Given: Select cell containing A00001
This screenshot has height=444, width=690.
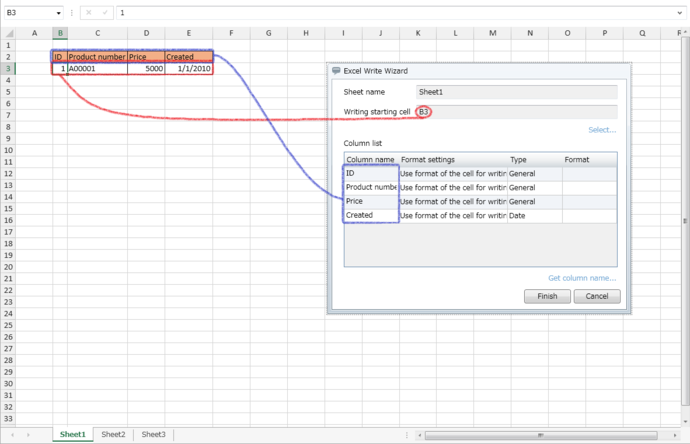Looking at the screenshot, I should [x=97, y=69].
